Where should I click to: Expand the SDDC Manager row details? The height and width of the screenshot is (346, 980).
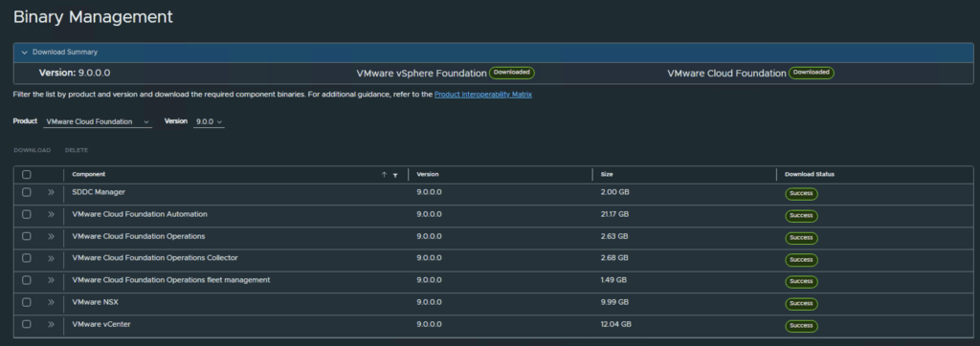click(x=52, y=192)
